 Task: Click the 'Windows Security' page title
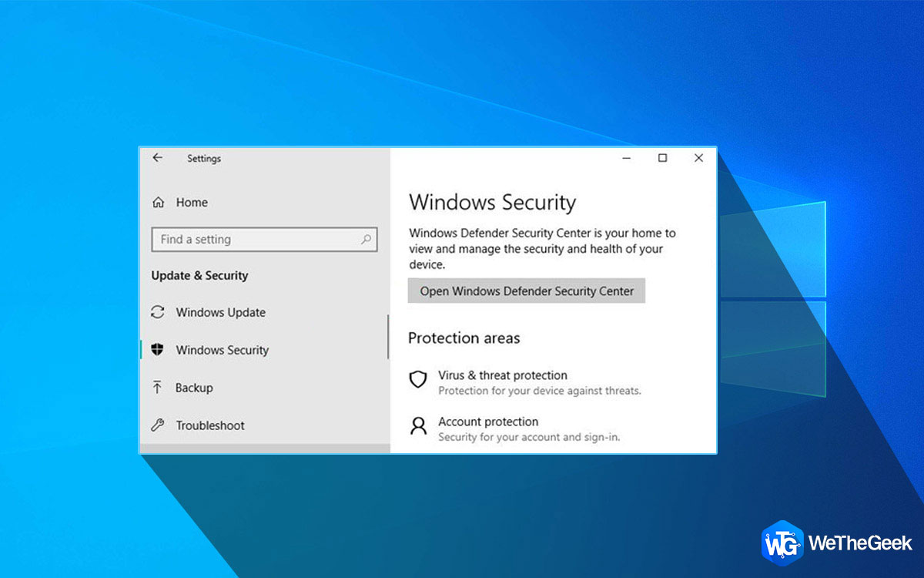492,203
